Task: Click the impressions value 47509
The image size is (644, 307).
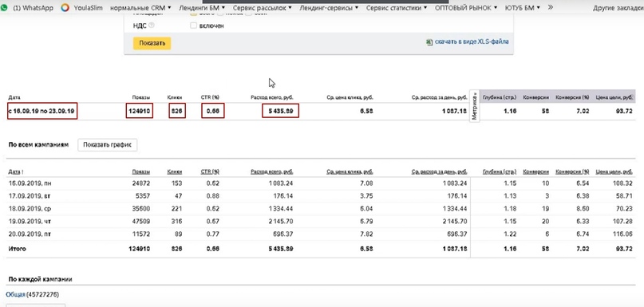Action: tap(141, 221)
